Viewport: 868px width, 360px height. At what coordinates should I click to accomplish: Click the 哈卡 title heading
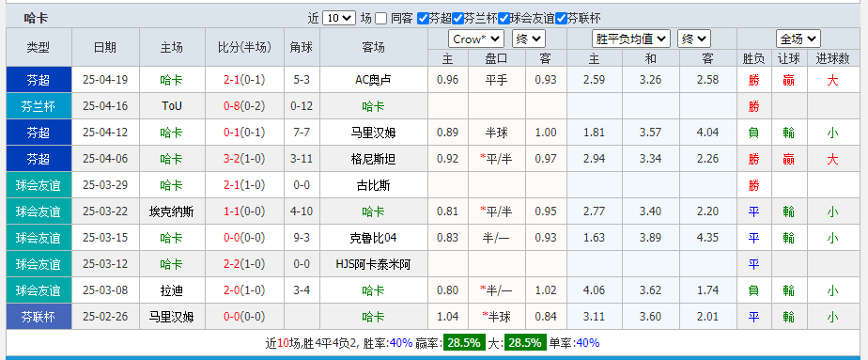(x=36, y=18)
